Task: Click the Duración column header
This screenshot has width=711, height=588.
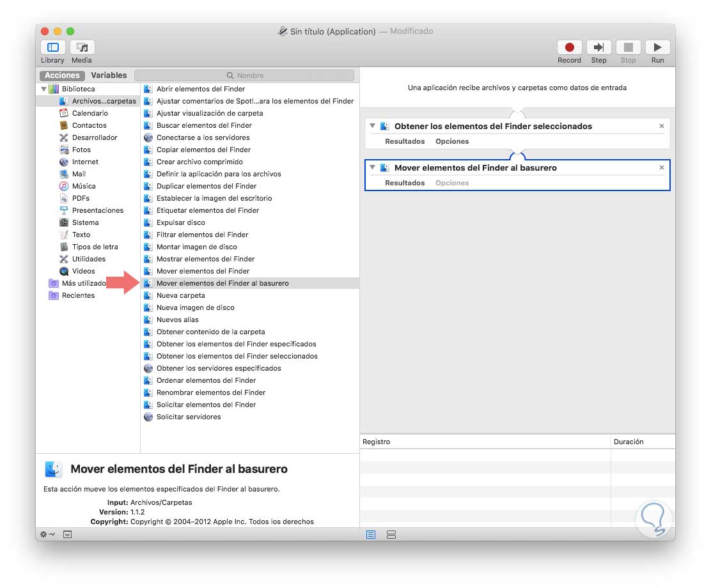Action: [x=643, y=442]
